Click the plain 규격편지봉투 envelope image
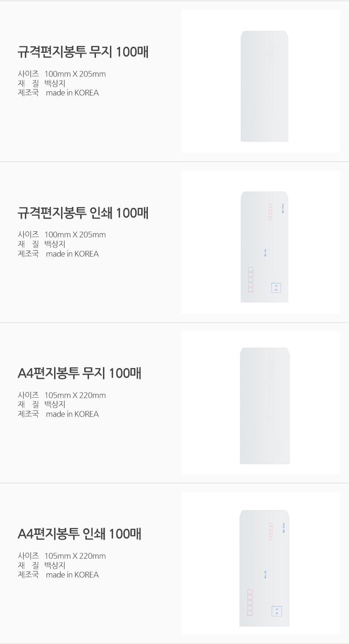 pos(264,86)
